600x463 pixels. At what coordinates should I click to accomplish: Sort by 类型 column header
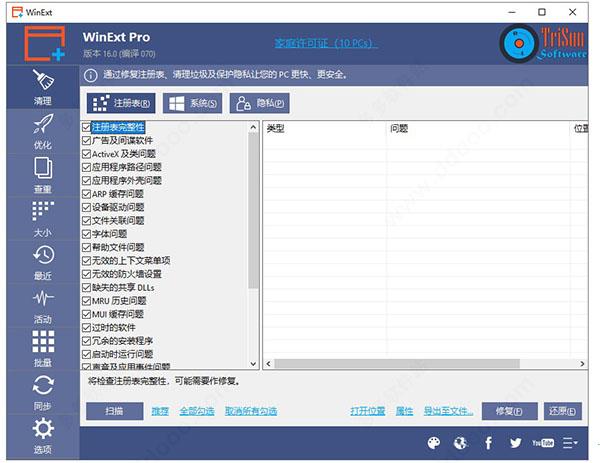[x=324, y=129]
